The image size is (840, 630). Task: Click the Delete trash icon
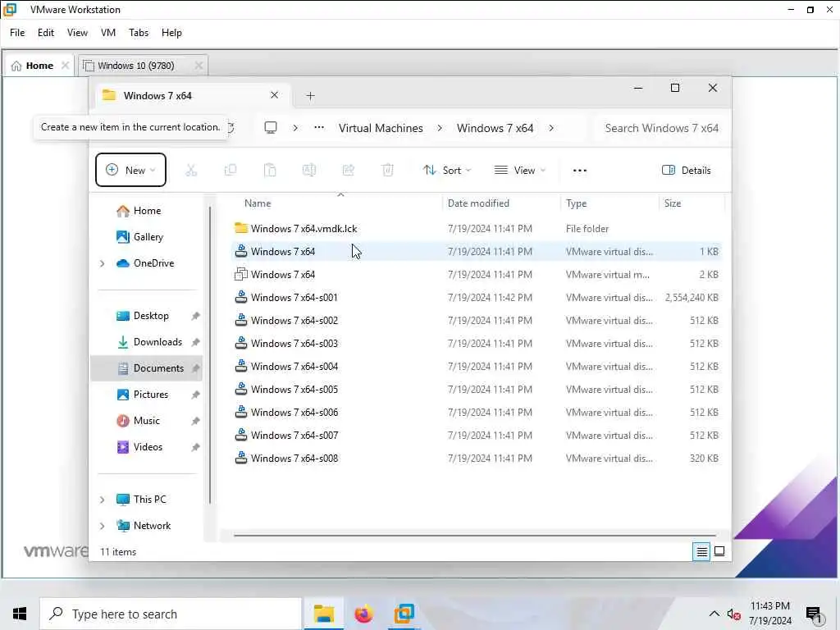click(x=387, y=171)
